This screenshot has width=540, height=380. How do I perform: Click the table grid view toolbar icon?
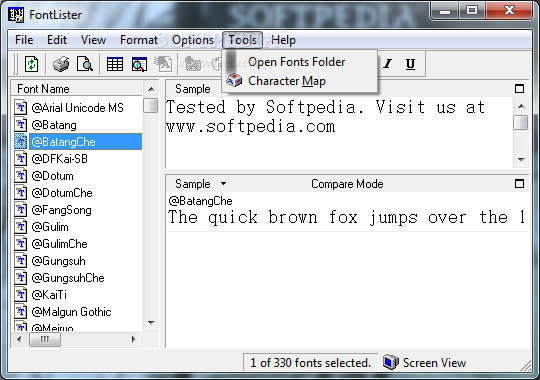pos(115,64)
